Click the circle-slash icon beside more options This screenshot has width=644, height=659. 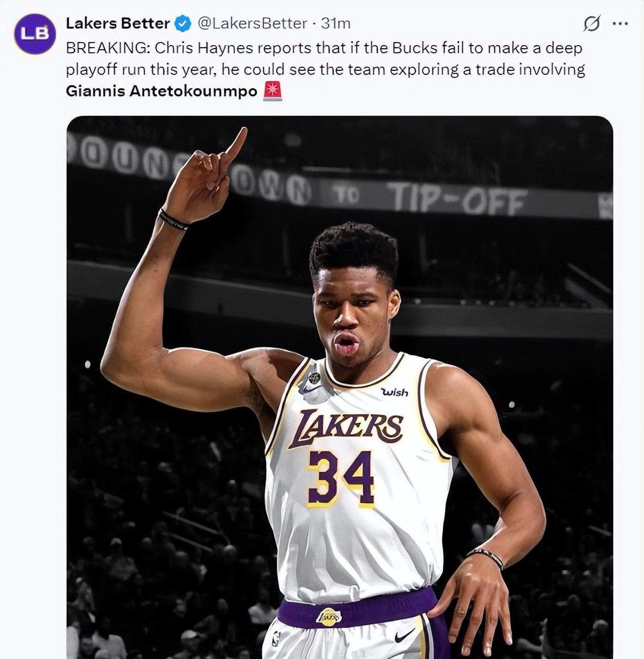coord(592,24)
